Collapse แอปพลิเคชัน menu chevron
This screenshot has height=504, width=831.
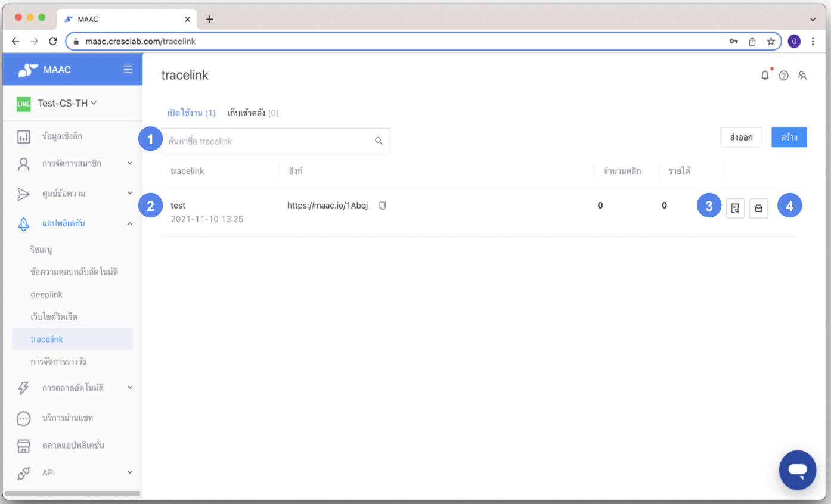130,223
